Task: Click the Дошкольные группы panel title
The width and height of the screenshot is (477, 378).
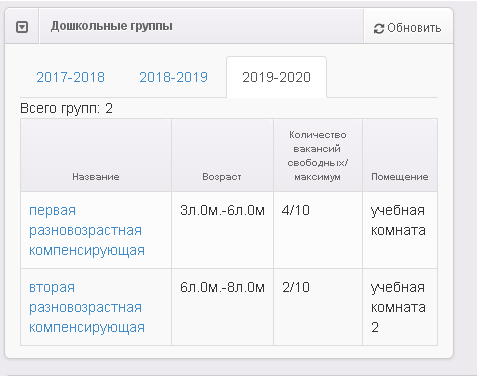Action: coord(112,26)
